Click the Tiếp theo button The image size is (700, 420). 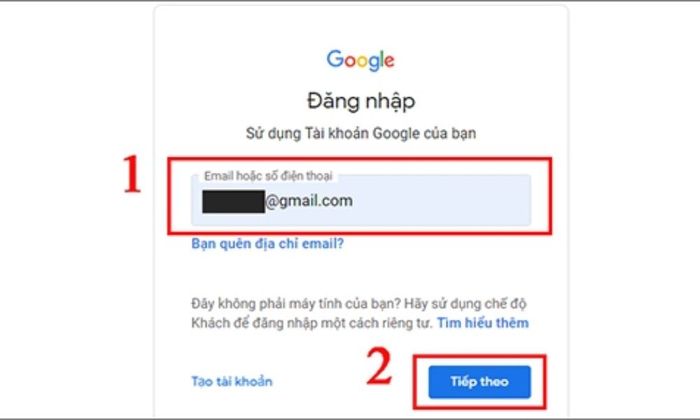pos(479,382)
